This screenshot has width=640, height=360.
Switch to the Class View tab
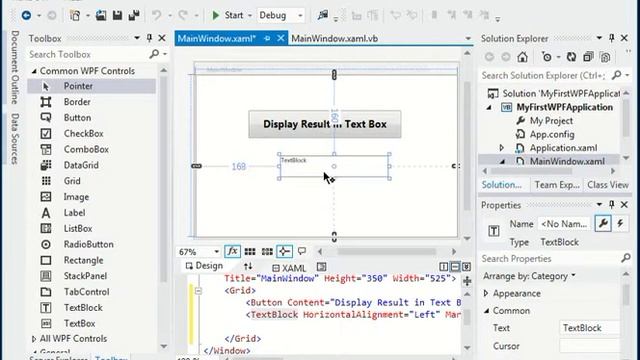pos(608,185)
